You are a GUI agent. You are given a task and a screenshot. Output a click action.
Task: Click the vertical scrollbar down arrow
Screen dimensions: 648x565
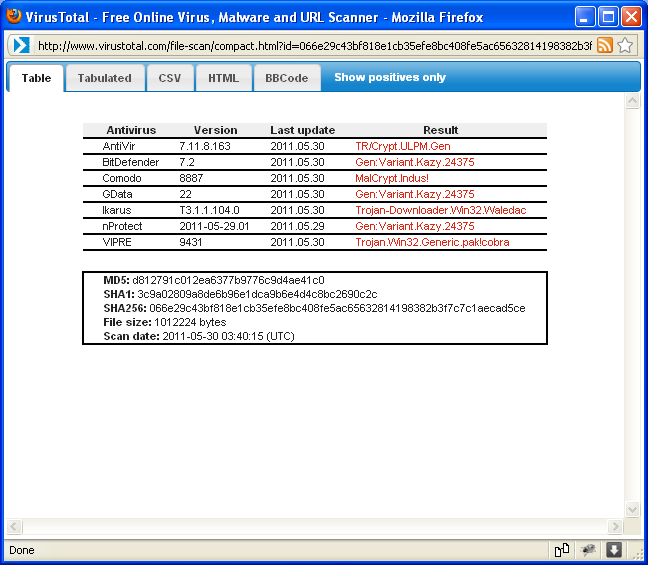(x=631, y=509)
